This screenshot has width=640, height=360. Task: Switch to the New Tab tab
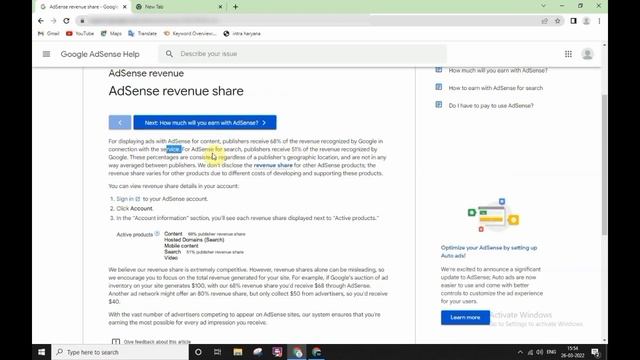(179, 7)
